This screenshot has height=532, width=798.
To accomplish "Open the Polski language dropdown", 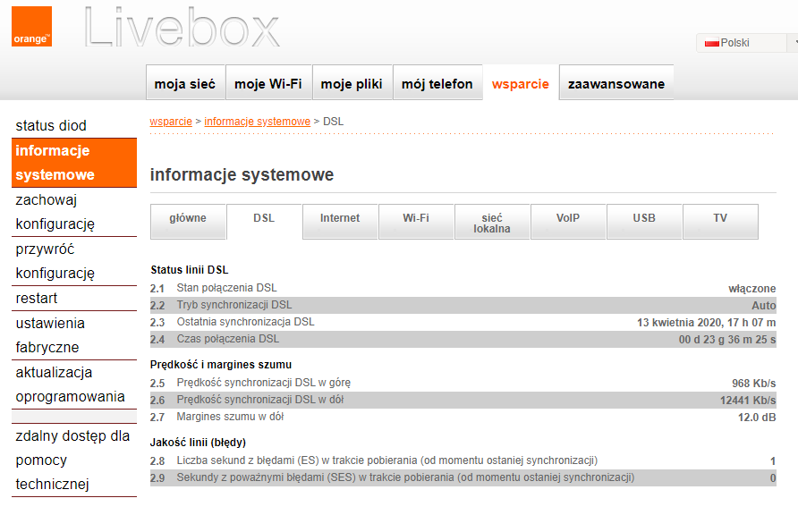I will coord(746,43).
